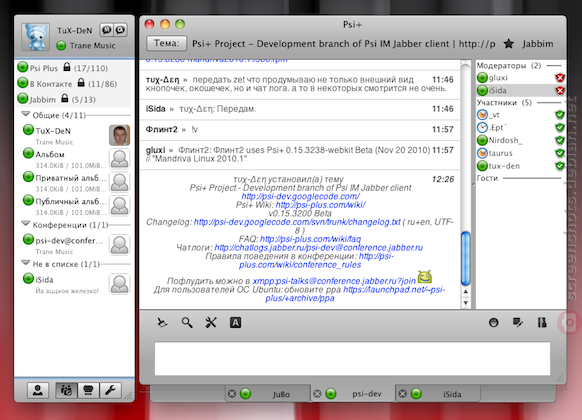The image size is (582, 420).
Task: Toggle the show contacts button in roster toolbar
Action: coord(66,390)
